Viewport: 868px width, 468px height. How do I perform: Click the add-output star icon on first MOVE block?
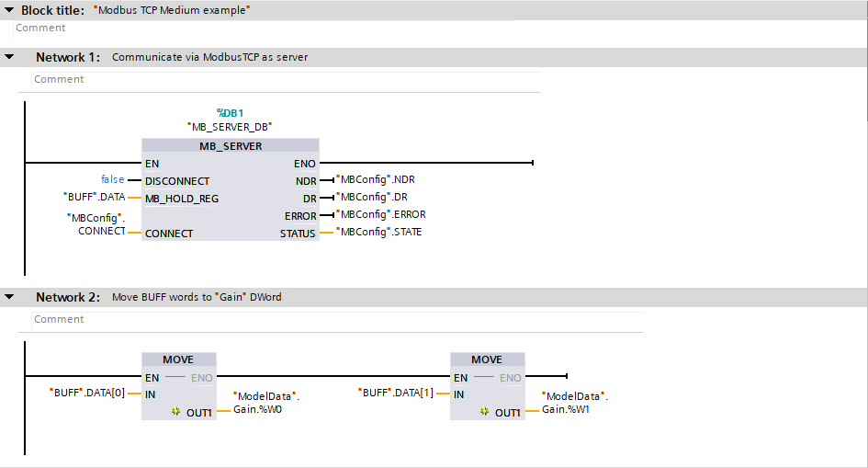[176, 413]
